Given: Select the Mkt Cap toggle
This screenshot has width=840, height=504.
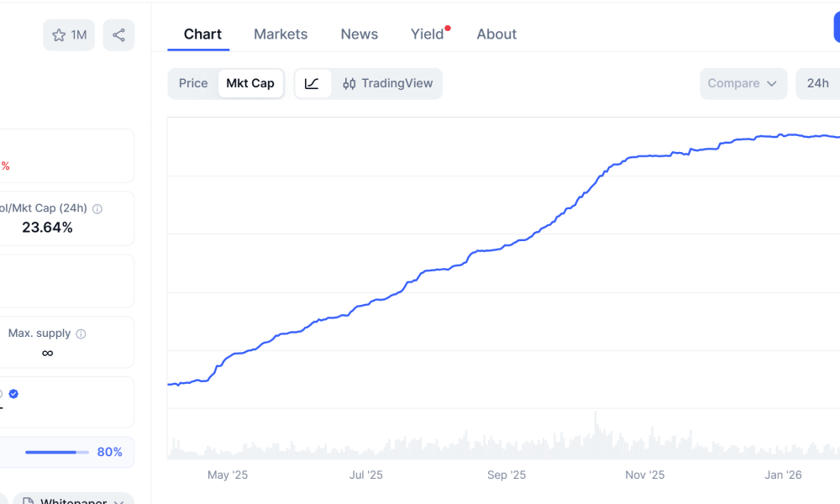Looking at the screenshot, I should [250, 83].
